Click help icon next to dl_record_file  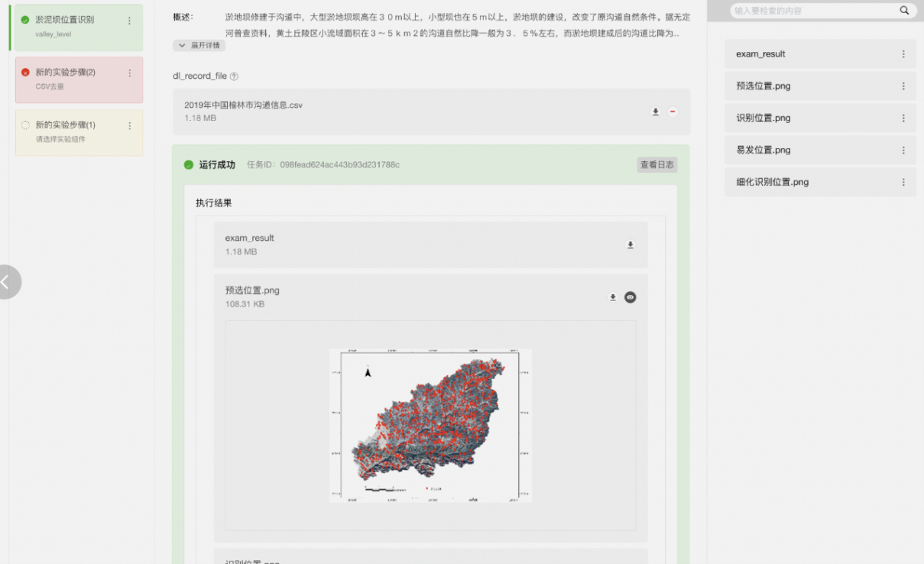235,76
